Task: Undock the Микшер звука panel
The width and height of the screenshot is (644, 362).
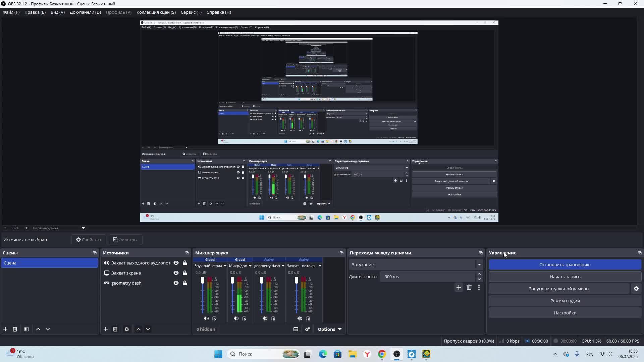Action: pyautogui.click(x=342, y=253)
